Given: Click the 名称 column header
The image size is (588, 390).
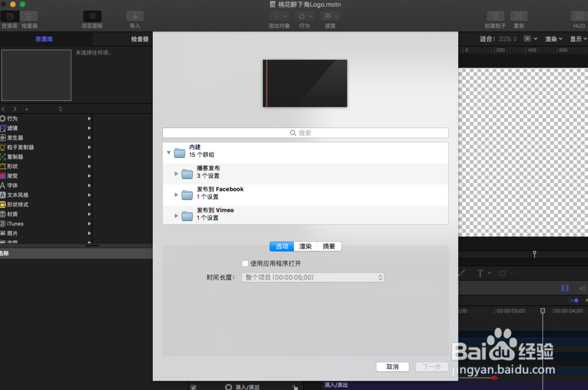Looking at the screenshot, I should [5, 253].
